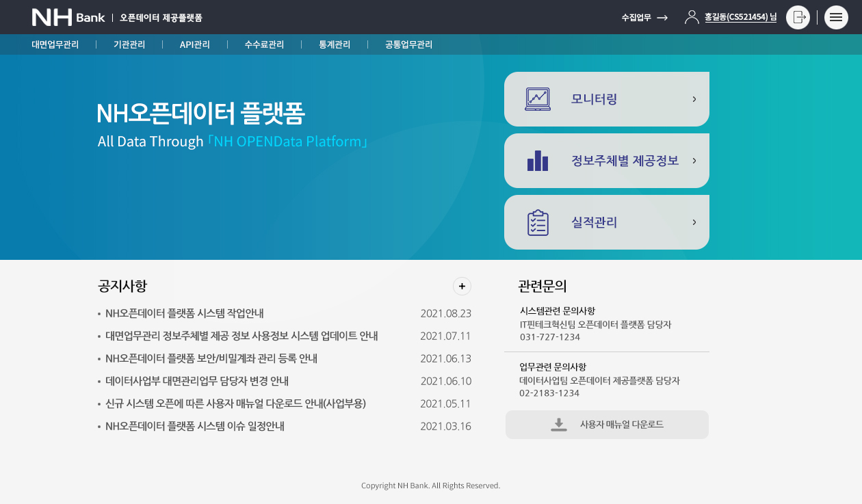Image resolution: width=862 pixels, height=504 pixels.
Task: Click the user profile icon
Action: point(692,17)
